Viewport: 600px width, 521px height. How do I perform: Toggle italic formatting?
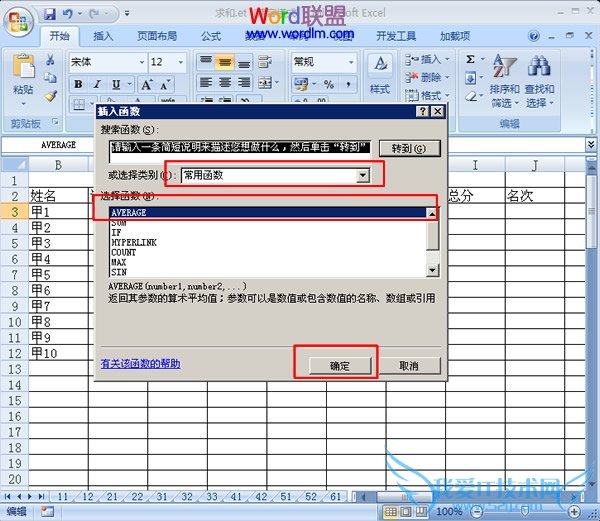[x=98, y=84]
